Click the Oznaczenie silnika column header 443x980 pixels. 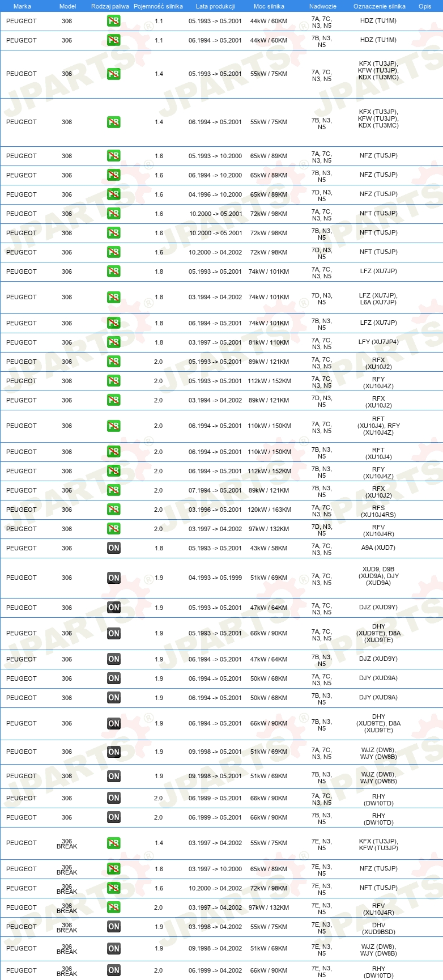[379, 6]
